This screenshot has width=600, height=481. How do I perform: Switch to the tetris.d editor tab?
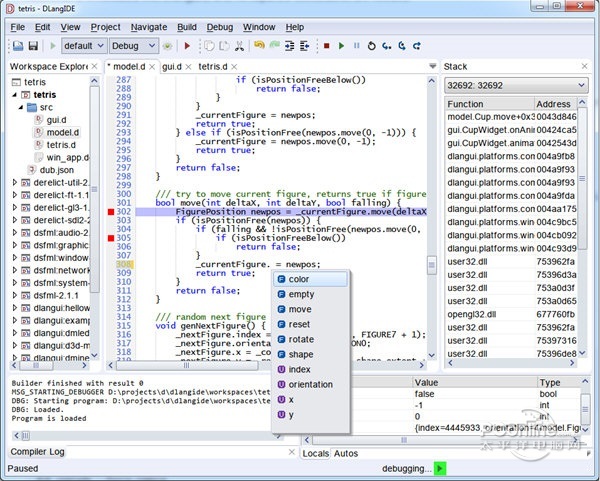pyautogui.click(x=212, y=67)
